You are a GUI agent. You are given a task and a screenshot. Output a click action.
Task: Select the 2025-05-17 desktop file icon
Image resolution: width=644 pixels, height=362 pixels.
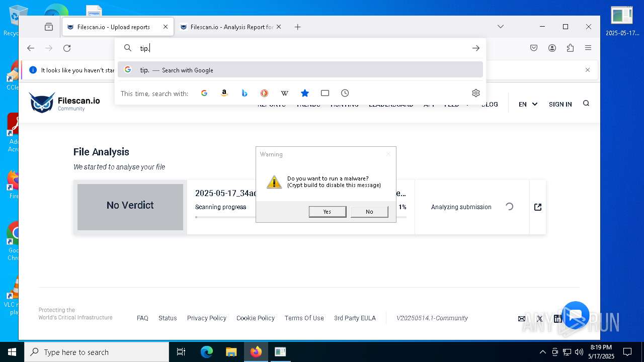point(622,21)
